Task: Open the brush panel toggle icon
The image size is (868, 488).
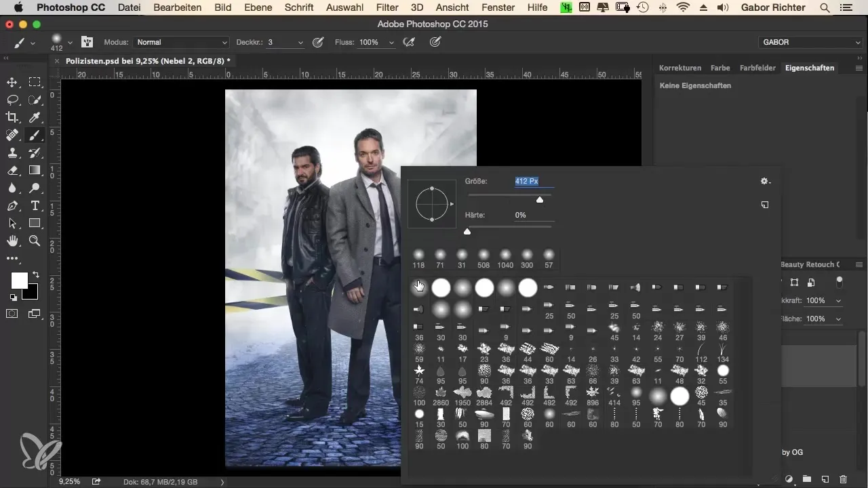Action: 87,42
